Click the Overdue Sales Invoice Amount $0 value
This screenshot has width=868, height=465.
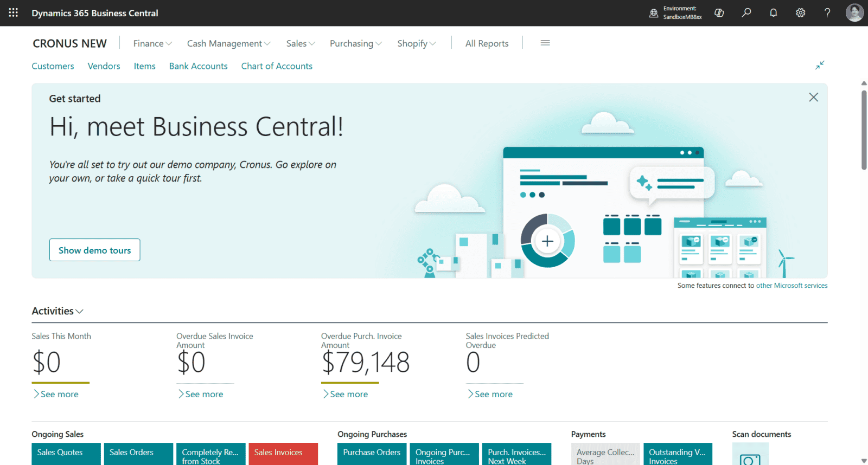point(191,362)
